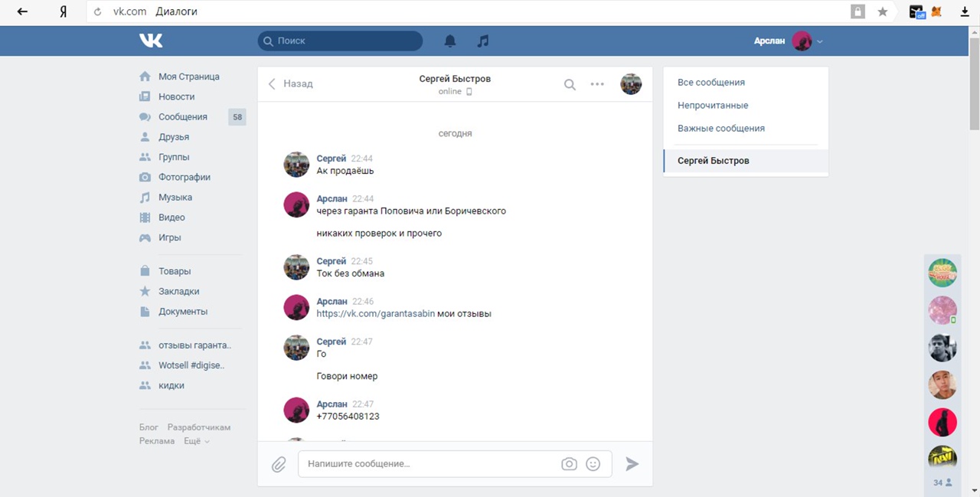Image resolution: width=980 pixels, height=497 pixels.
Task: Click the top search field Поиск
Action: point(341,41)
